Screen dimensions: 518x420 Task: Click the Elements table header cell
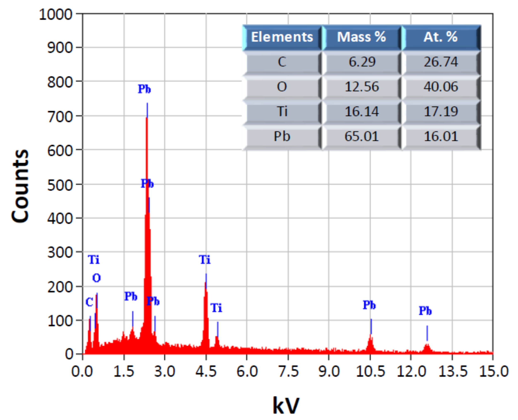pyautogui.click(x=282, y=37)
